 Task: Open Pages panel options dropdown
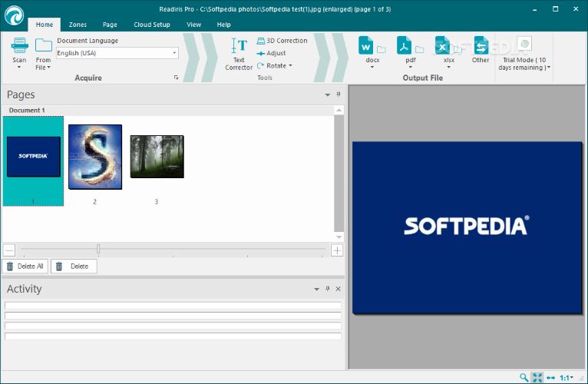(327, 94)
